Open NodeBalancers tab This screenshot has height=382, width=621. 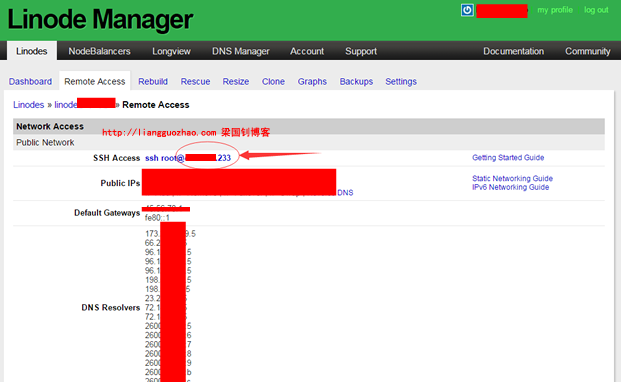coord(99,51)
